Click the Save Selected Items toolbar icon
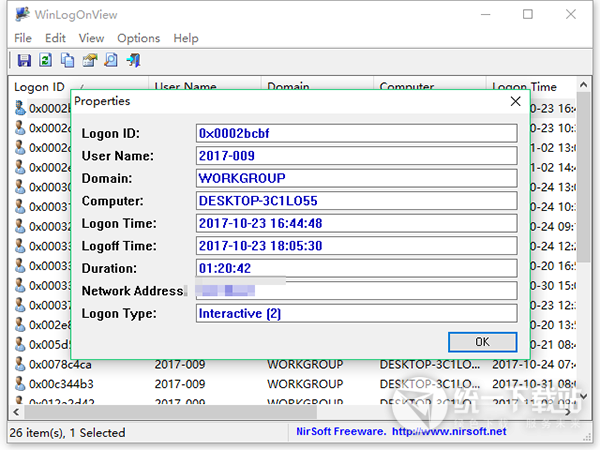Viewport: 600px width, 450px height. (24, 62)
